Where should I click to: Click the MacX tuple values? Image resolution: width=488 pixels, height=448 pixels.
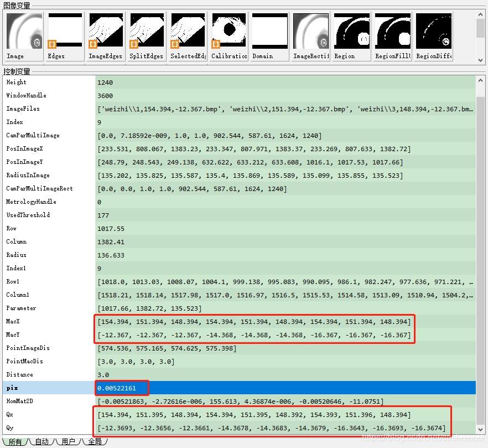click(254, 322)
